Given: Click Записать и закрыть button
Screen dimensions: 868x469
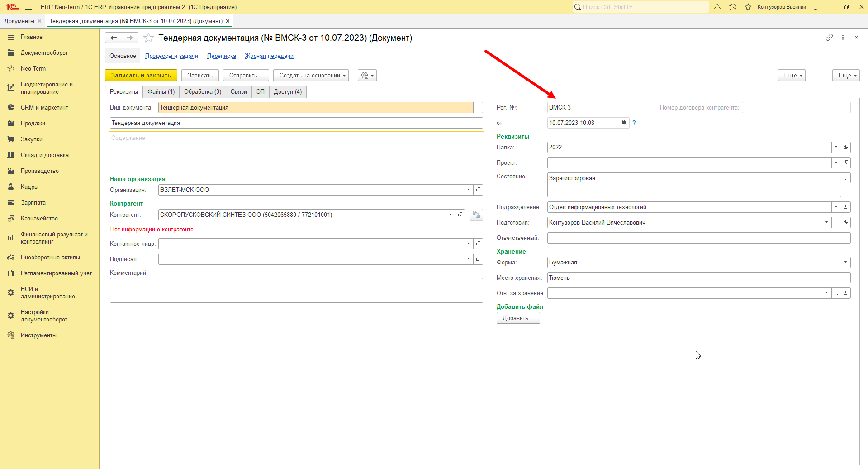Looking at the screenshot, I should pos(141,75).
